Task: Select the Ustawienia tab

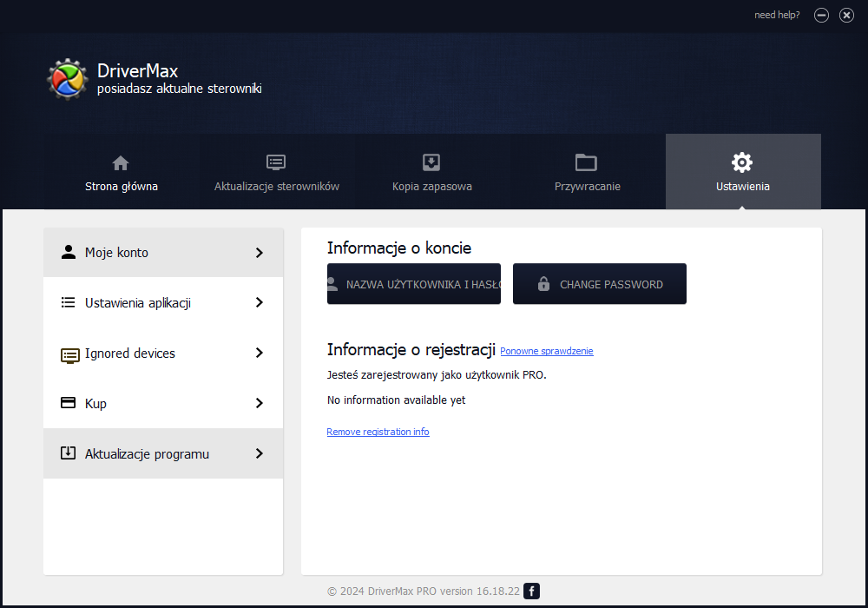Action: click(743, 172)
